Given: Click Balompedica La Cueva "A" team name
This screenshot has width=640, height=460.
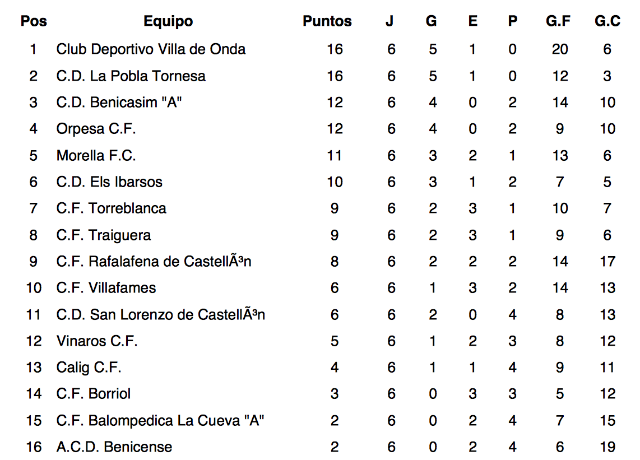Looking at the screenshot, I should (x=160, y=420).
